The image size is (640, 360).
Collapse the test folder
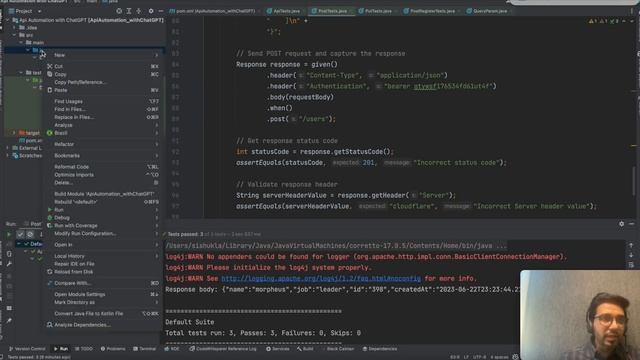coord(21,73)
